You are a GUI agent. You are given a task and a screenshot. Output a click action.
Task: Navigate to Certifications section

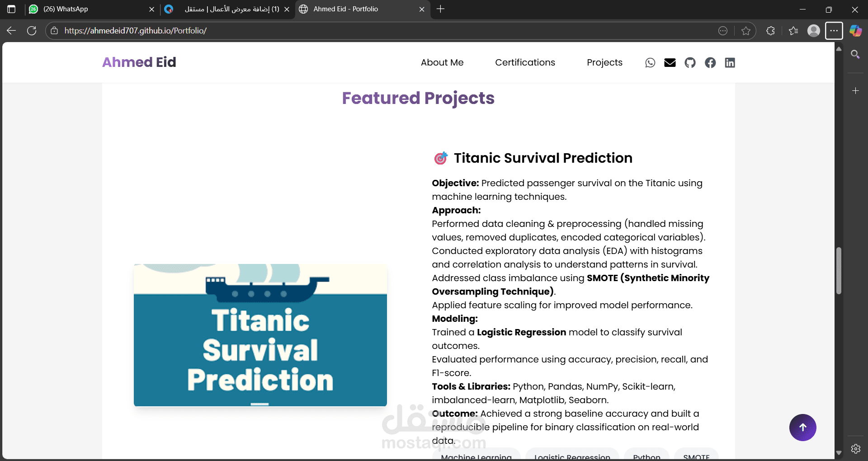point(525,63)
